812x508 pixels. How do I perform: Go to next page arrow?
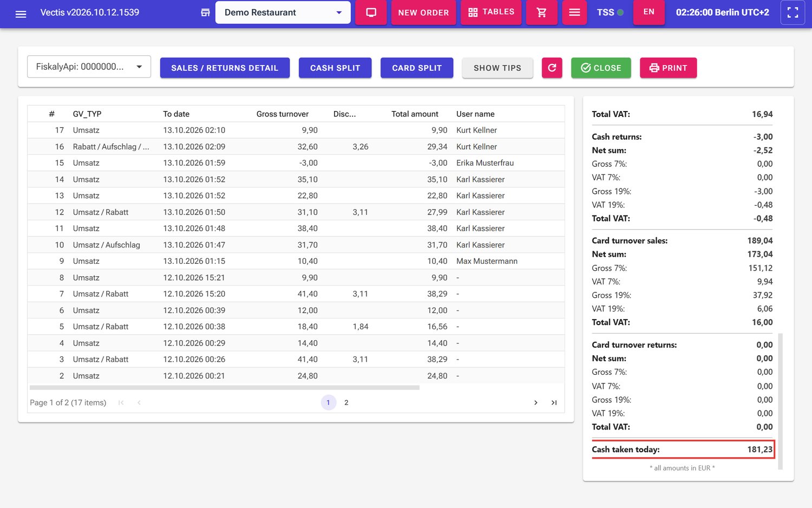536,402
